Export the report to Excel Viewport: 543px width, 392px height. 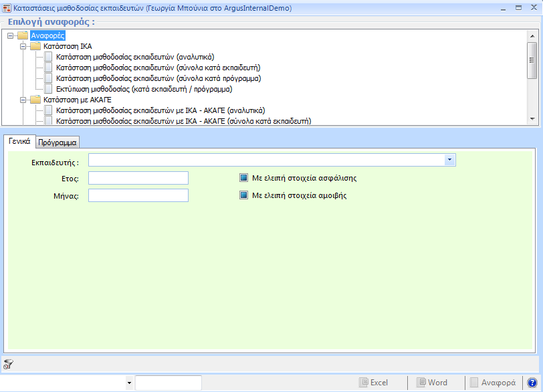(x=373, y=383)
